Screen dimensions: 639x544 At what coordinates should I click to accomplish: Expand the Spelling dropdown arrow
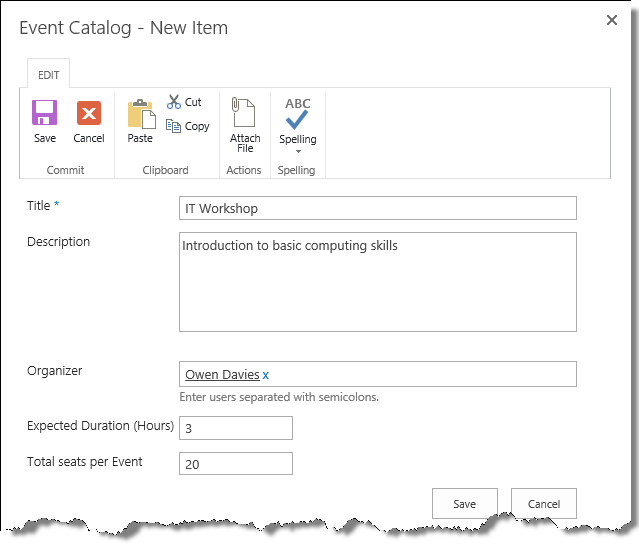pos(297,151)
